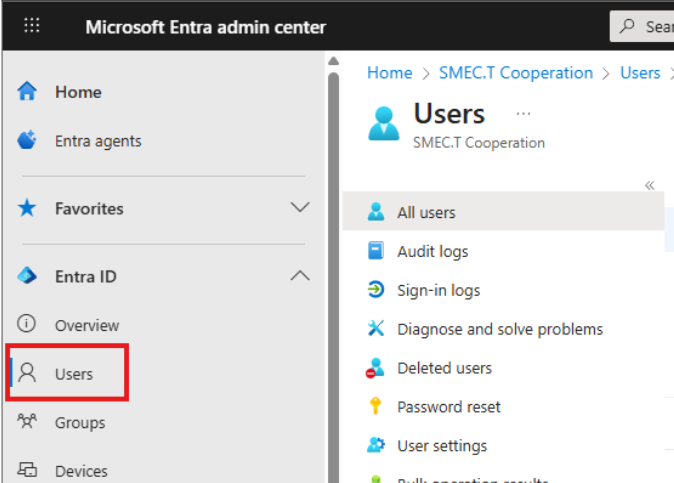Click the Devices icon in sidebar

coord(27,470)
